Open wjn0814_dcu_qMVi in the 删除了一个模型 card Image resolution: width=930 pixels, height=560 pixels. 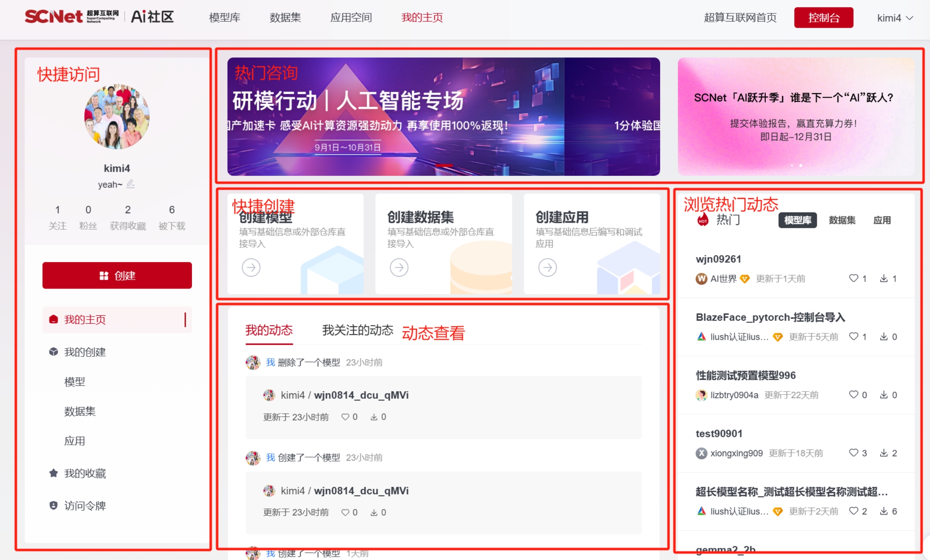point(361,395)
